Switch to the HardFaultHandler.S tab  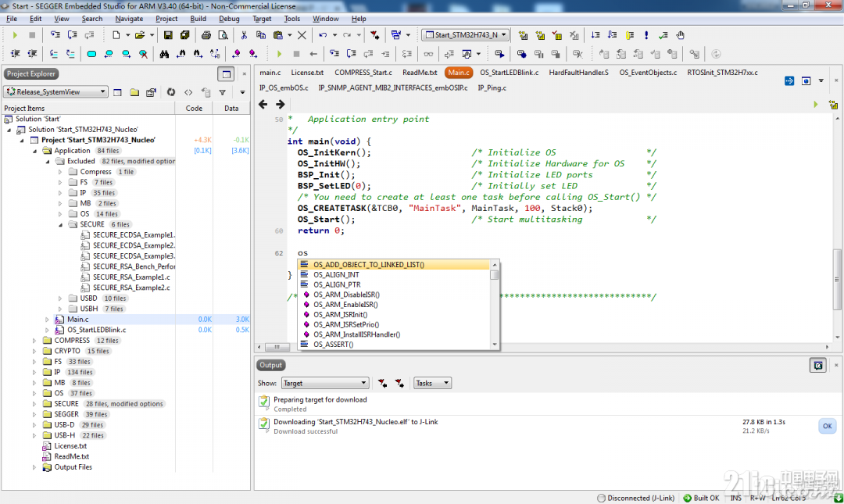pos(578,73)
